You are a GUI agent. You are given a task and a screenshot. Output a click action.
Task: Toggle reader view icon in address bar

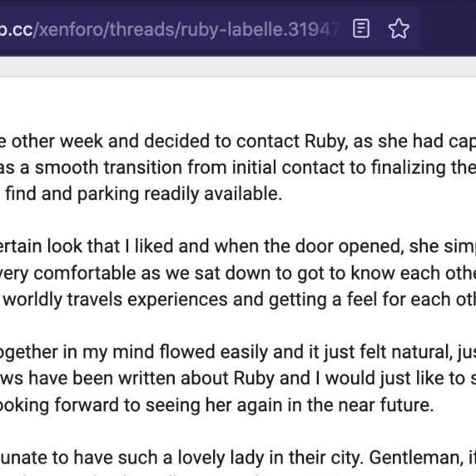pyautogui.click(x=361, y=29)
